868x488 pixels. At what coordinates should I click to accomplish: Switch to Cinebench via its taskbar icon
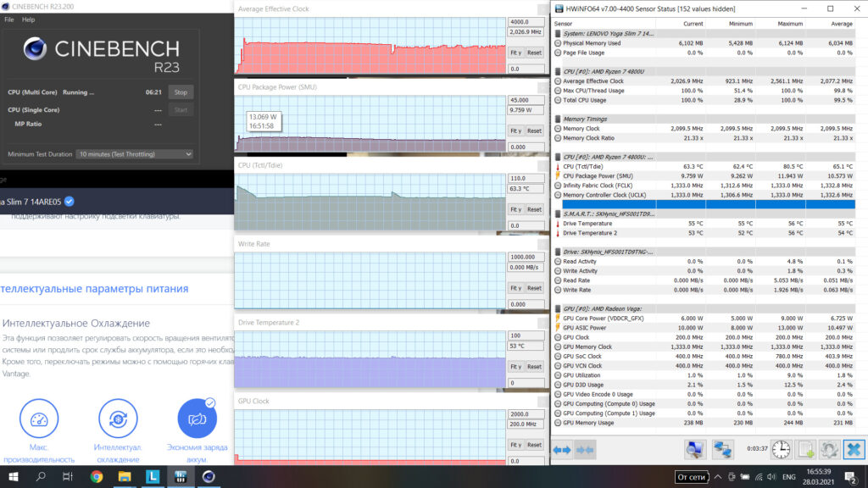pyautogui.click(x=209, y=476)
